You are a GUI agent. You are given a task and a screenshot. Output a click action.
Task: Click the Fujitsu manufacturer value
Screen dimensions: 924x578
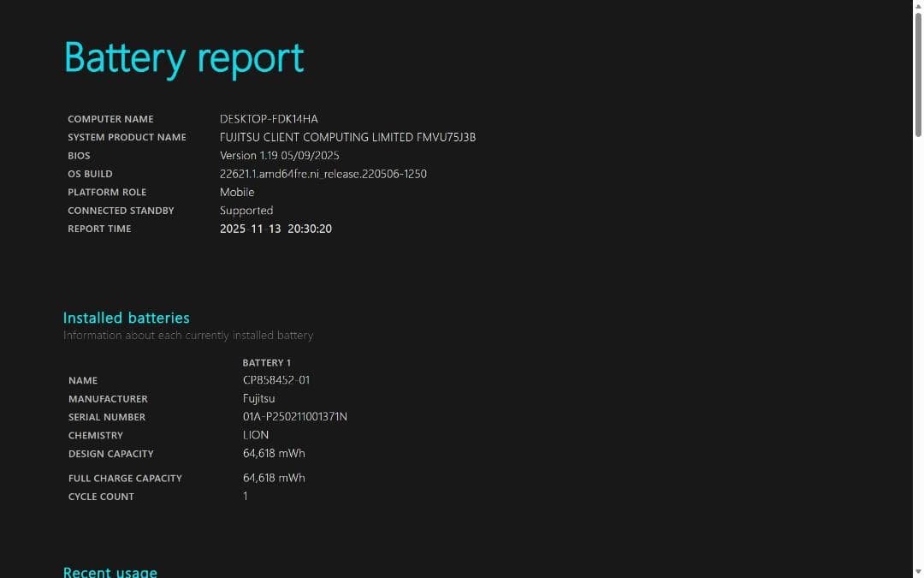258,398
